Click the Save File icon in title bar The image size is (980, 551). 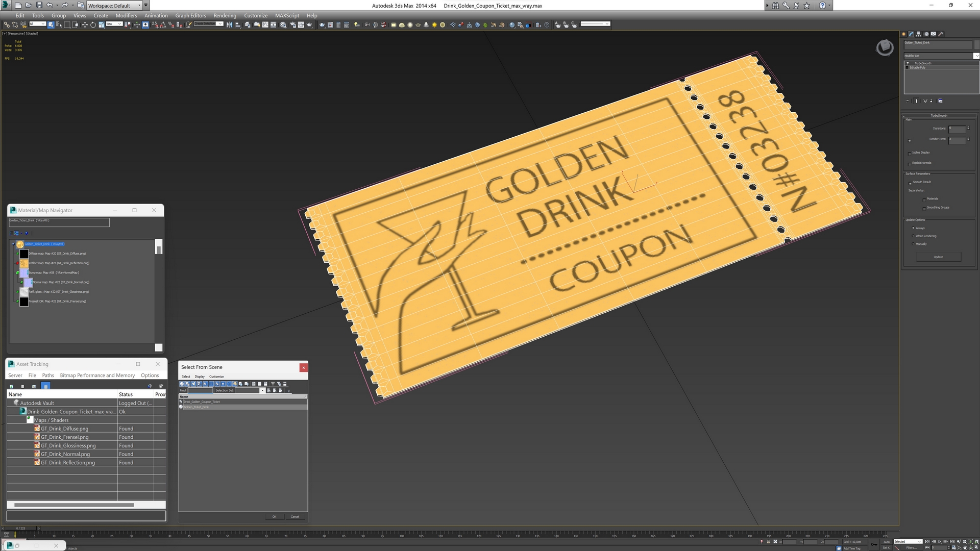tap(39, 5)
